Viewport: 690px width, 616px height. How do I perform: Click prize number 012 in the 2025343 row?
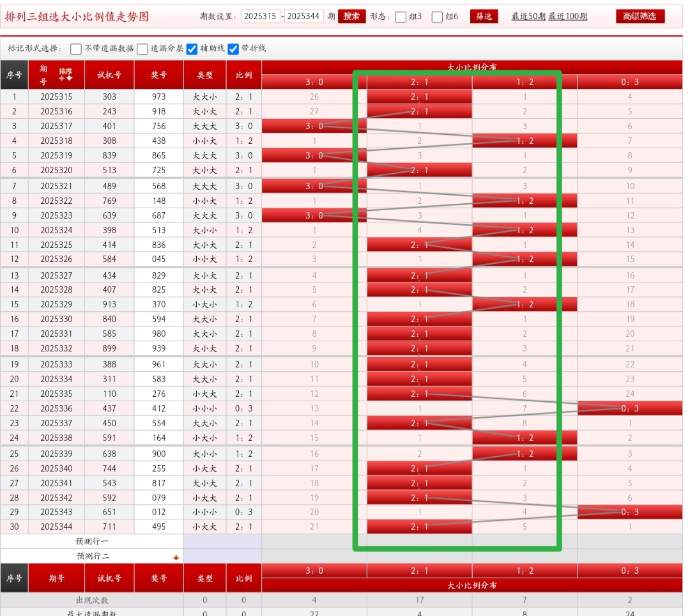point(159,512)
